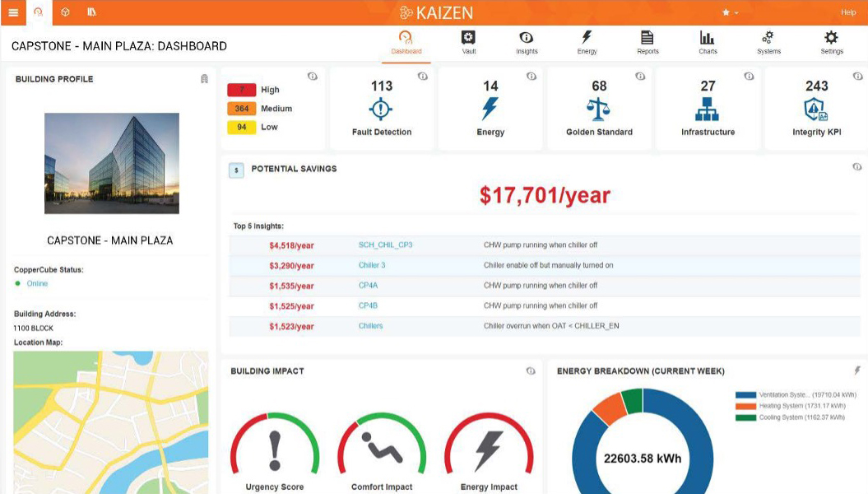Open the Chillers insight link
868x494 pixels.
click(370, 326)
